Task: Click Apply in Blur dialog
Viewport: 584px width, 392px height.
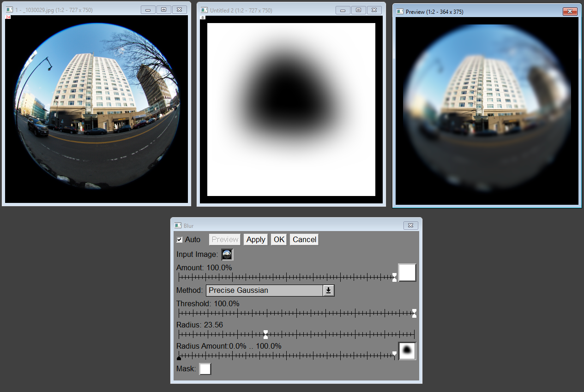Action: pyautogui.click(x=256, y=240)
